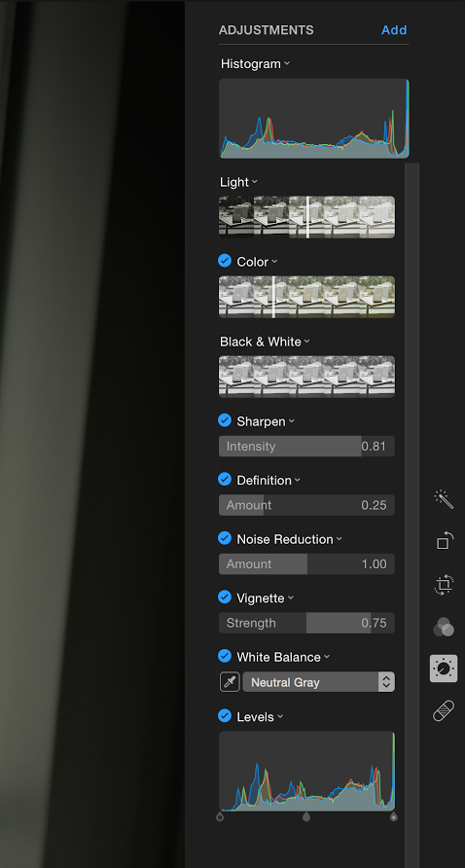The image size is (465, 868).
Task: Click the Add adjustments button
Action: pyautogui.click(x=394, y=30)
